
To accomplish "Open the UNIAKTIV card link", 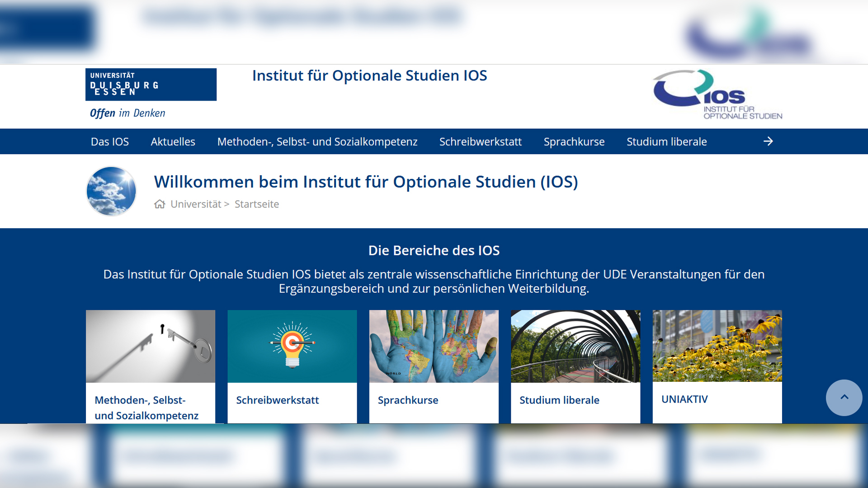I will (684, 399).
